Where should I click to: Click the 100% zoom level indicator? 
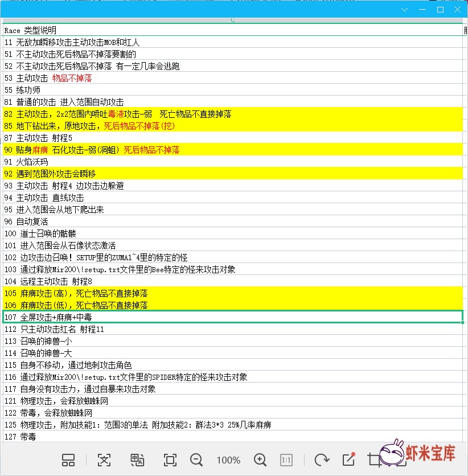pyautogui.click(x=228, y=460)
